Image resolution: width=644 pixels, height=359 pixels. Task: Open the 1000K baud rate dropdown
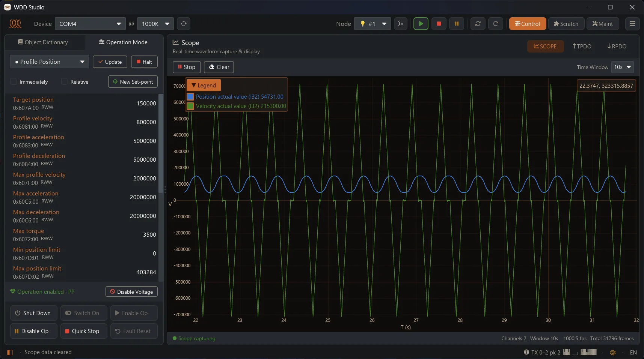click(155, 24)
